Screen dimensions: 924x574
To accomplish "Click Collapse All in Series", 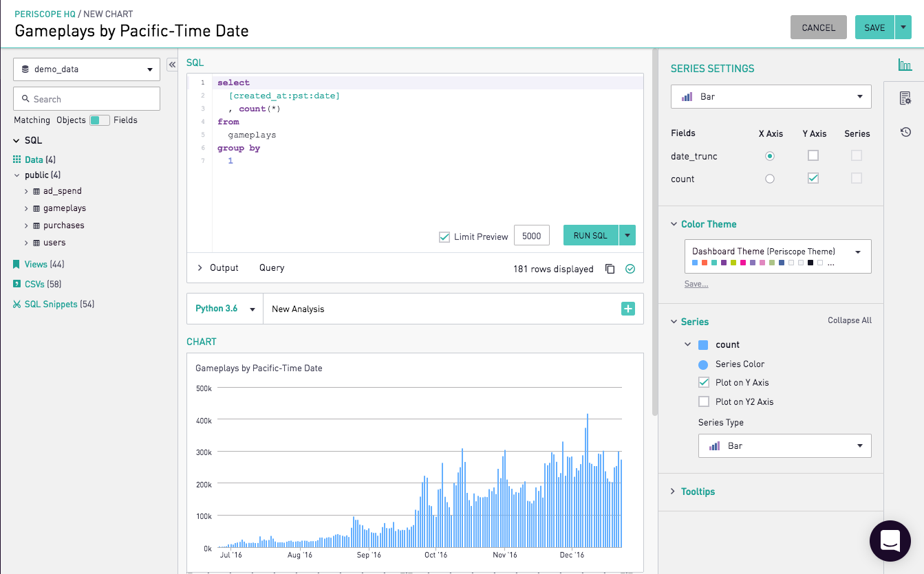I will pos(850,320).
